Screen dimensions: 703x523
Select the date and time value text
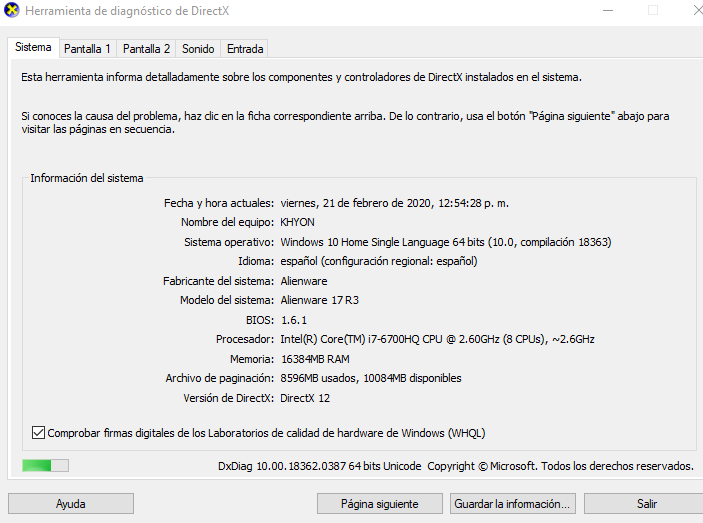tap(395, 203)
